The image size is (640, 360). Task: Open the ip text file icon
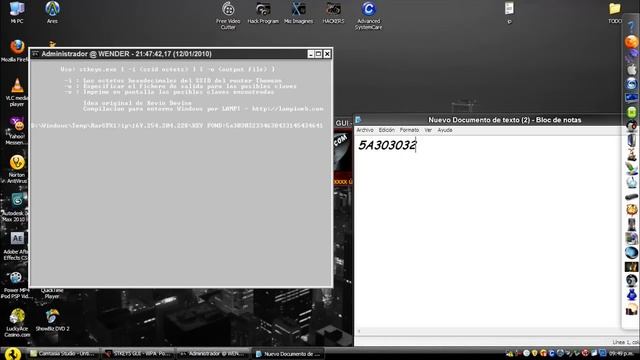509,12
